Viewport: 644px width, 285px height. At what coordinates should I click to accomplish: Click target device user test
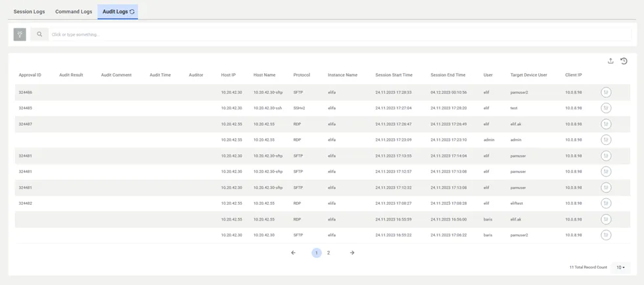(514, 108)
